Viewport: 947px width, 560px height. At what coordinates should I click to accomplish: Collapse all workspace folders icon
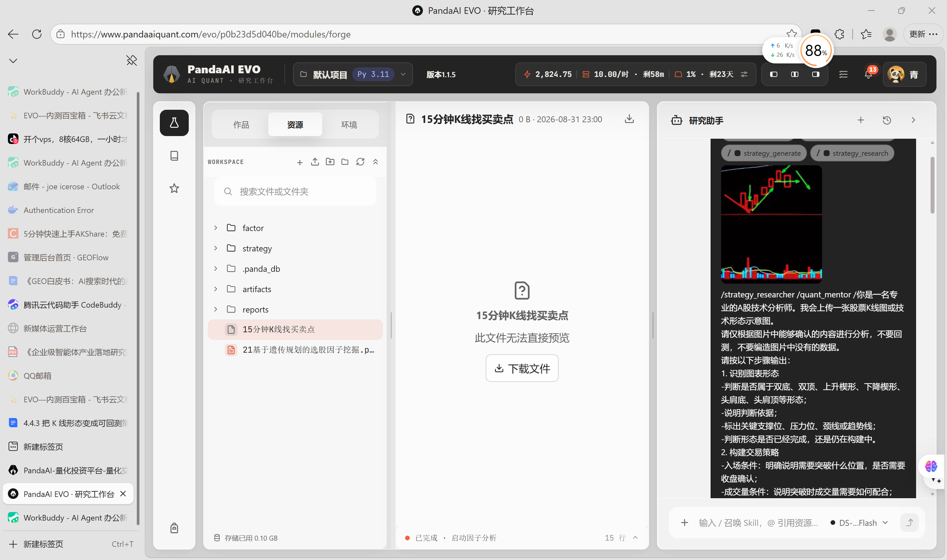[x=376, y=162]
